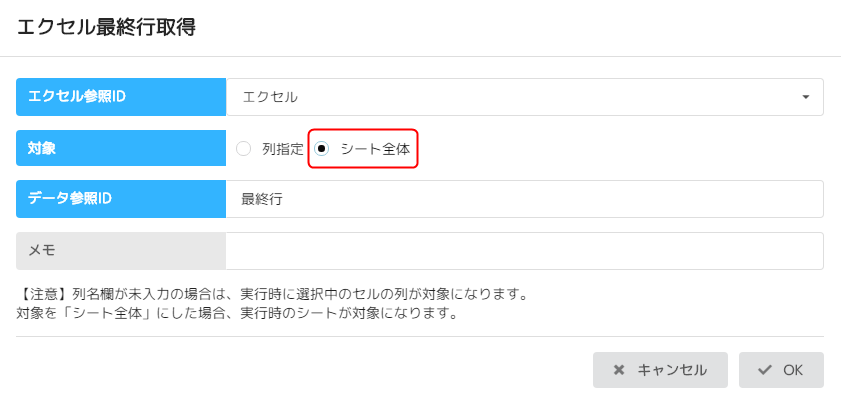
Task: Click into the empty メモ text field
Action: [x=524, y=251]
